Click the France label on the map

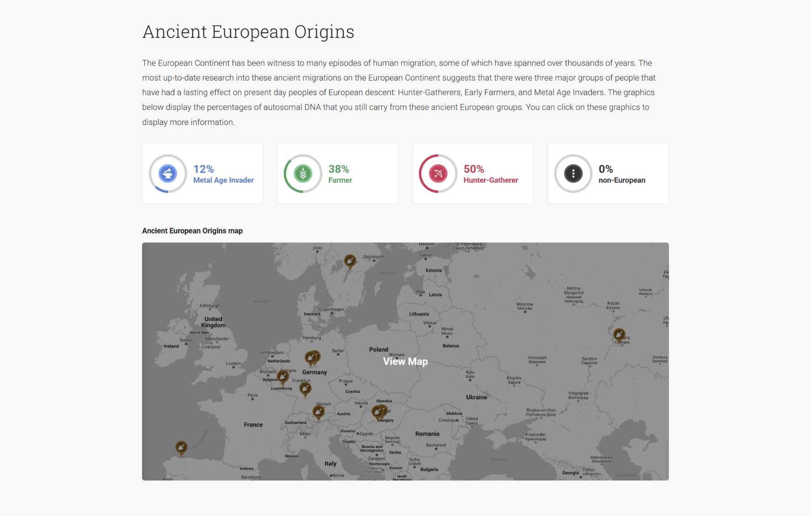pos(253,425)
